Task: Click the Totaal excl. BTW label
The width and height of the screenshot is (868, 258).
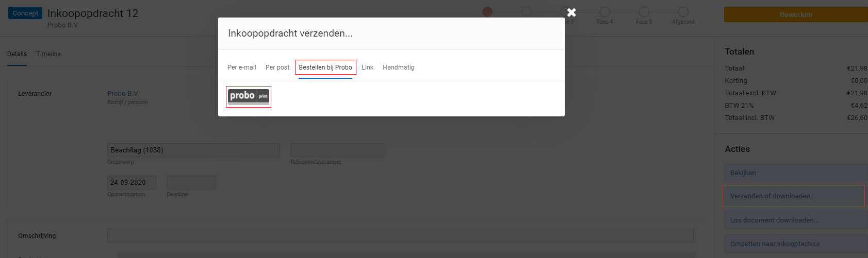Action: [x=750, y=93]
